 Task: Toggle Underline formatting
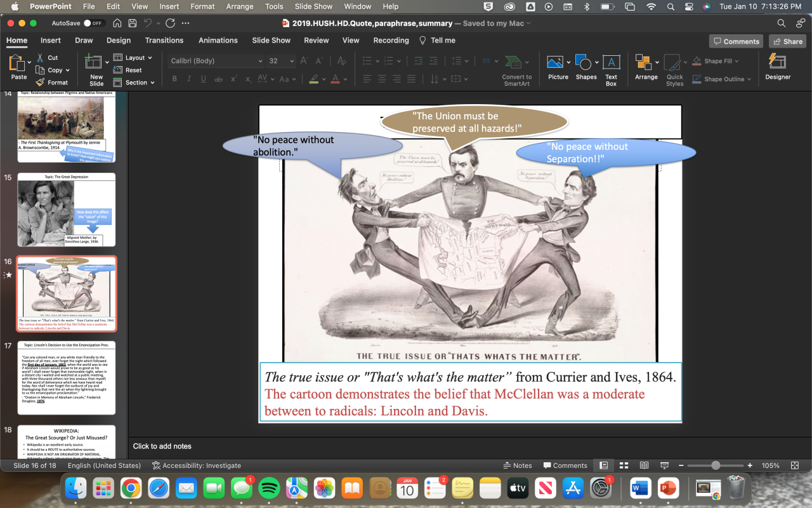204,79
